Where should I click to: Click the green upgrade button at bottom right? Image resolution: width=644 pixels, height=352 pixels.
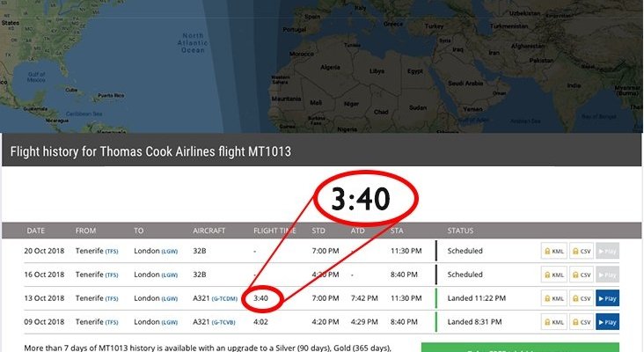(520, 348)
